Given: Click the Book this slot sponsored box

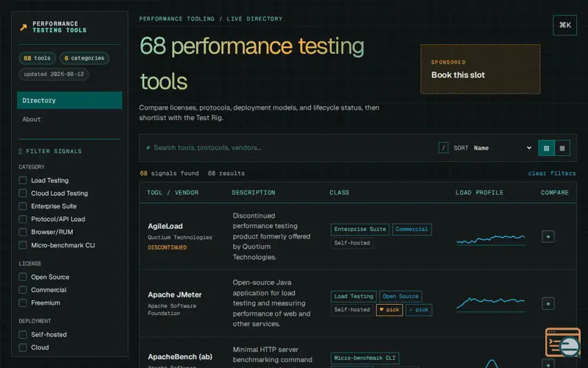Looking at the screenshot, I should [480, 69].
